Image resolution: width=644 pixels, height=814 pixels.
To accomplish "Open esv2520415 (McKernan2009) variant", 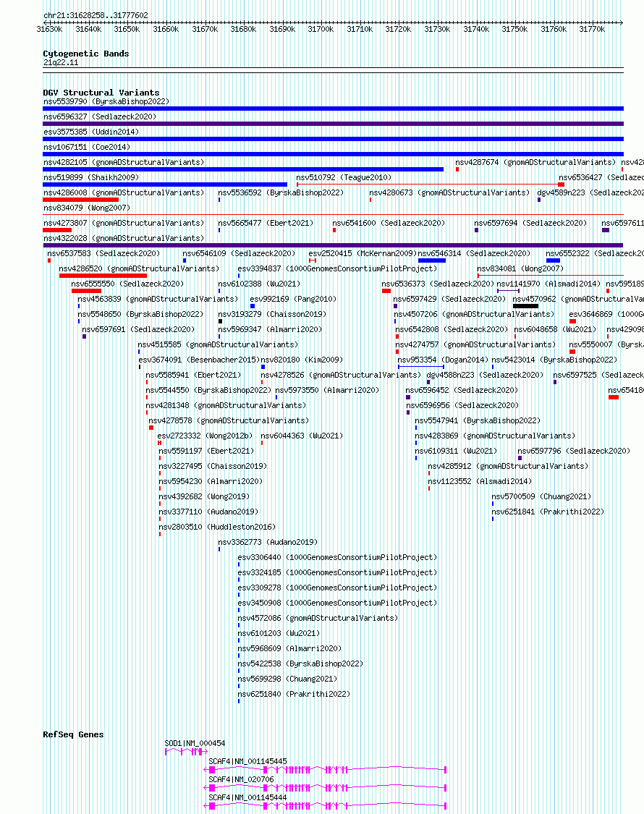I will [x=363, y=253].
